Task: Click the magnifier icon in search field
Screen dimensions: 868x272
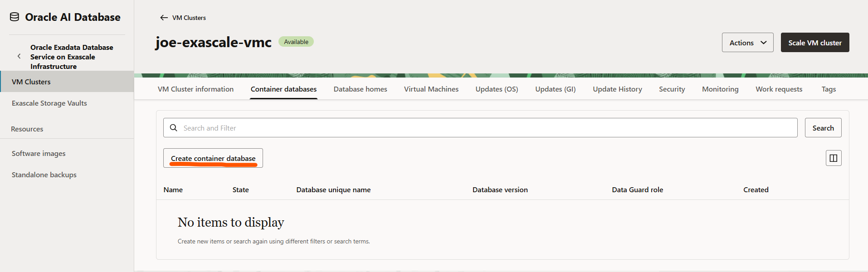Action: tap(173, 128)
